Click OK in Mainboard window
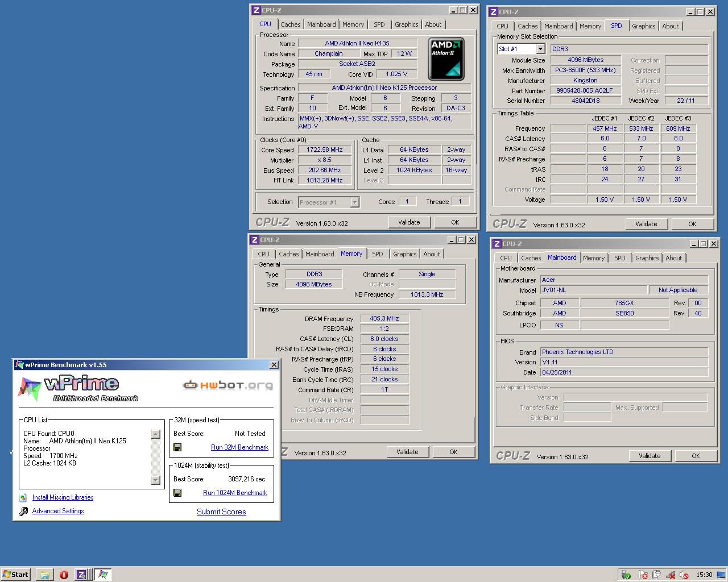 [x=696, y=456]
